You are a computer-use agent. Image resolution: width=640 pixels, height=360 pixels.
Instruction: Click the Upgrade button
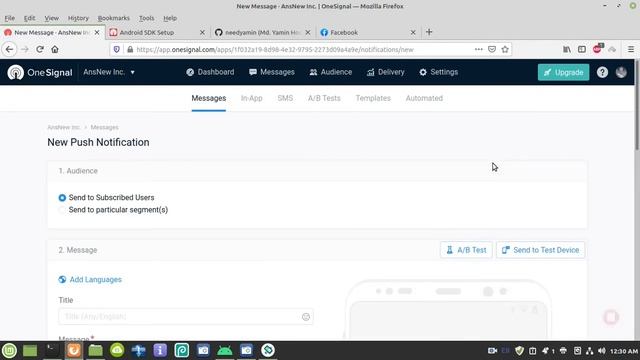563,72
